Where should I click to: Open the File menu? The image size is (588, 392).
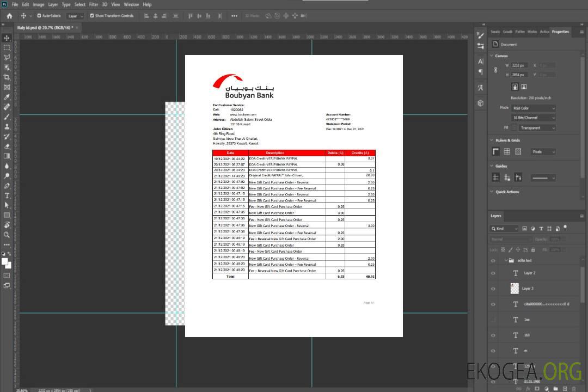click(15, 4)
